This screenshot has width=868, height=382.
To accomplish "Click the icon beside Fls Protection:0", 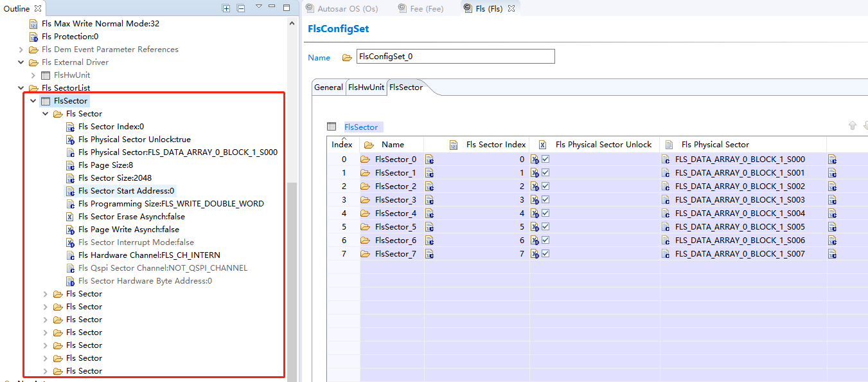I will pyautogui.click(x=34, y=37).
